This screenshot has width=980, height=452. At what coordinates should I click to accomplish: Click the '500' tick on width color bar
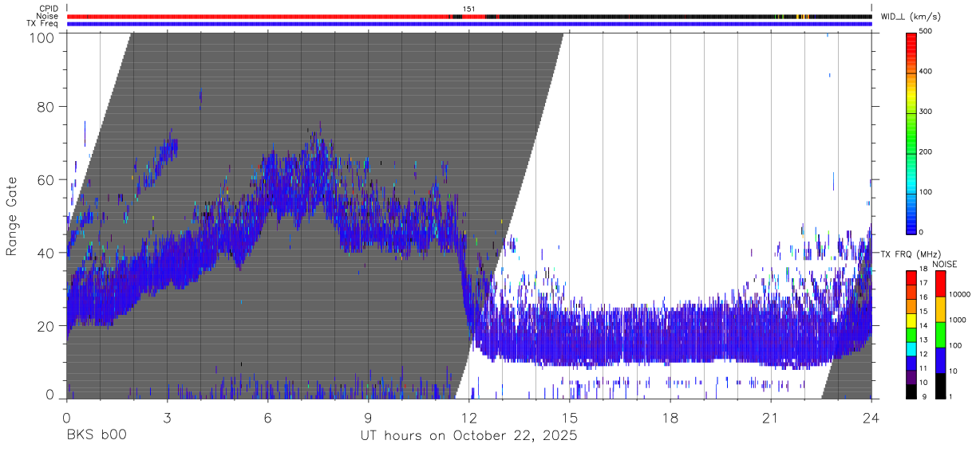point(927,32)
